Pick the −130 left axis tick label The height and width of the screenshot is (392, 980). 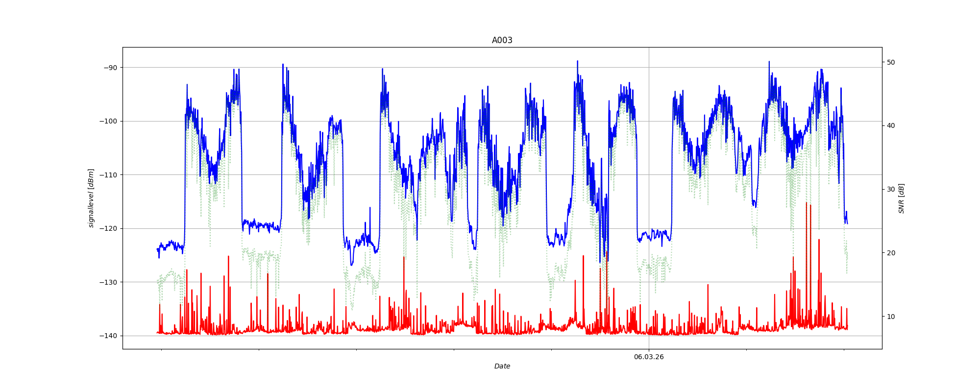[x=108, y=282]
